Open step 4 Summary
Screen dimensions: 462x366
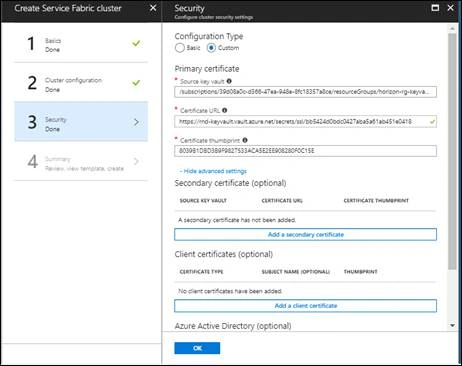81,161
